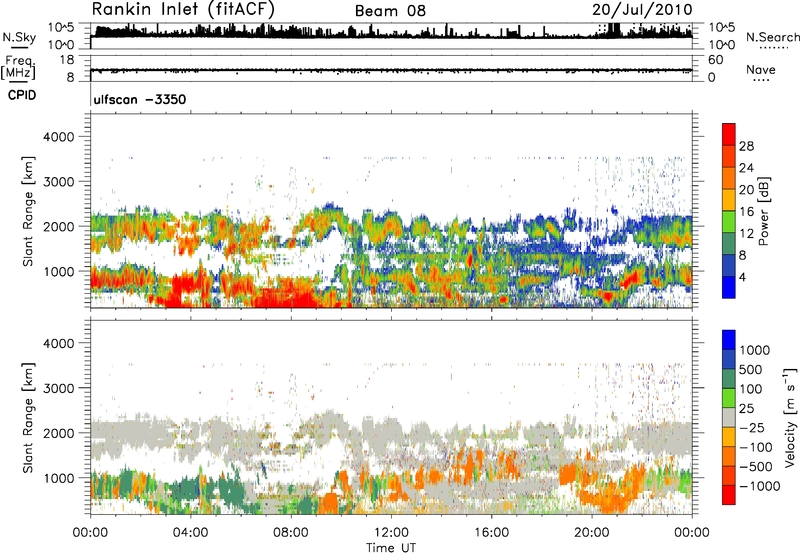Viewport: 800px width, 554px height.
Task: Click the "2000" tick of power panel
Action: (x=58, y=226)
